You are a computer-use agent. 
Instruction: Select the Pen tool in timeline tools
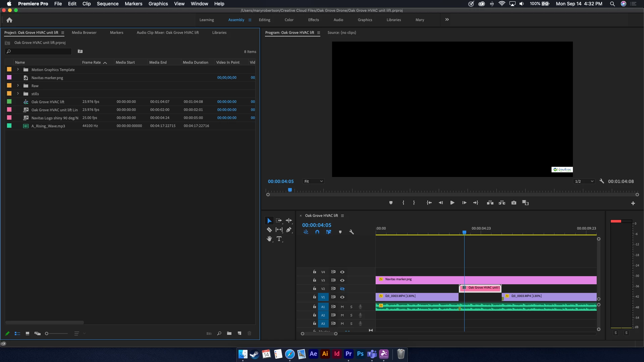click(288, 230)
